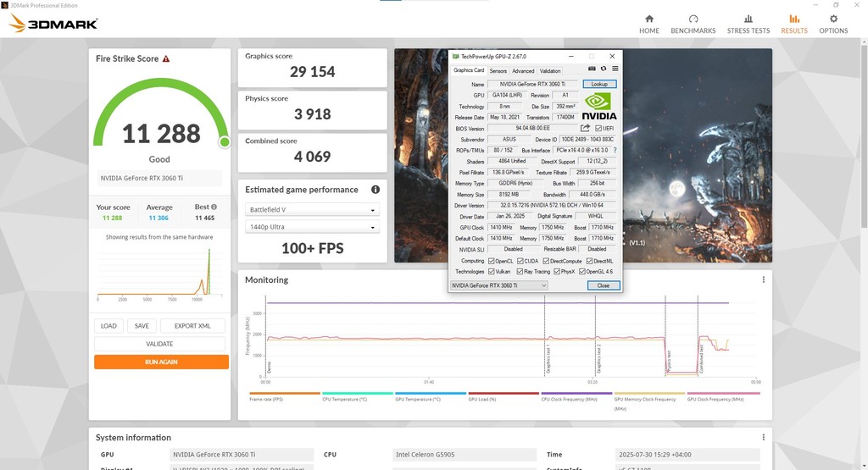Select the Results section

(794, 25)
